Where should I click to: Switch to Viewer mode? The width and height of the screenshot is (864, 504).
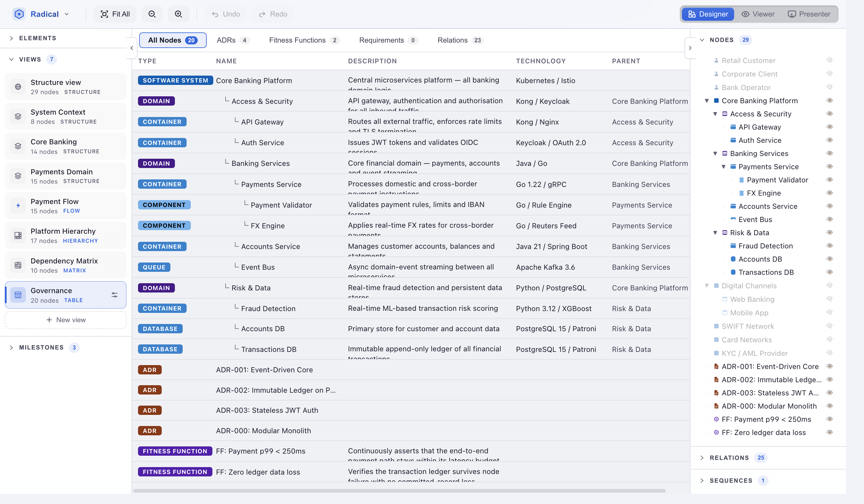[758, 14]
